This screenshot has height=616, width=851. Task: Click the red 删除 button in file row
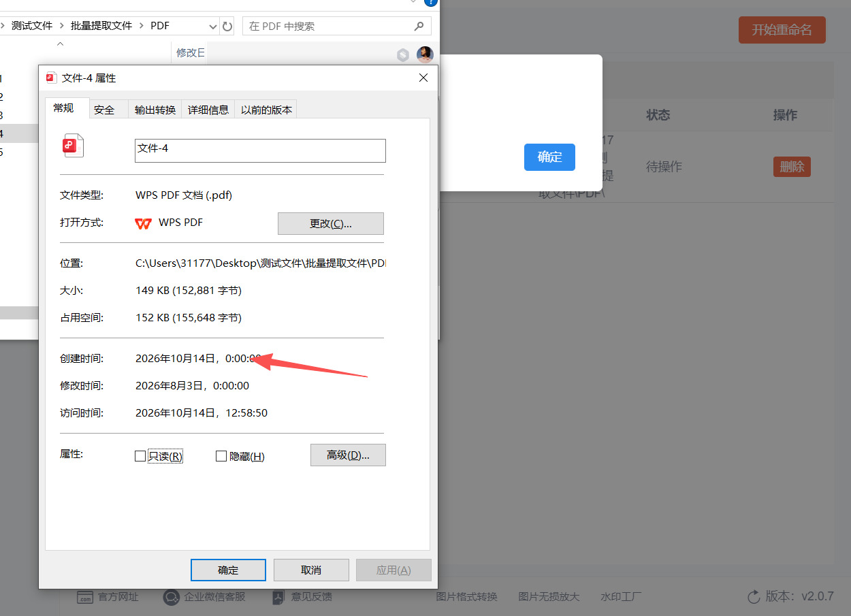[x=792, y=167]
